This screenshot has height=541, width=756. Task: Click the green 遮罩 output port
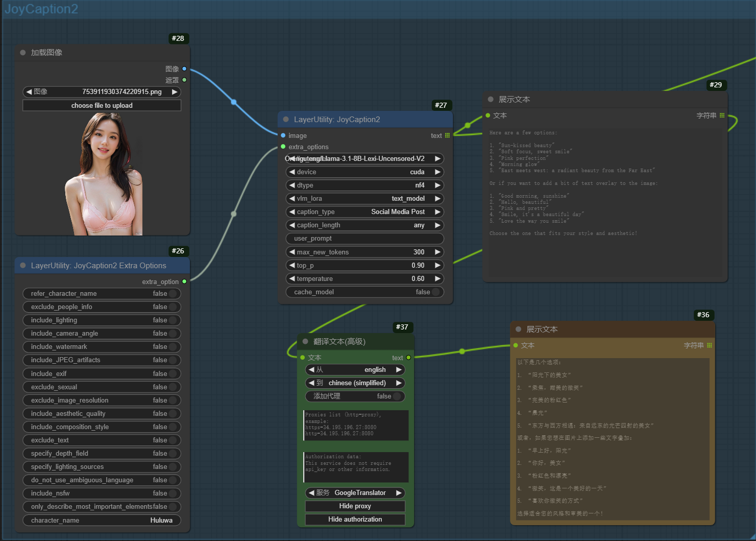[184, 80]
